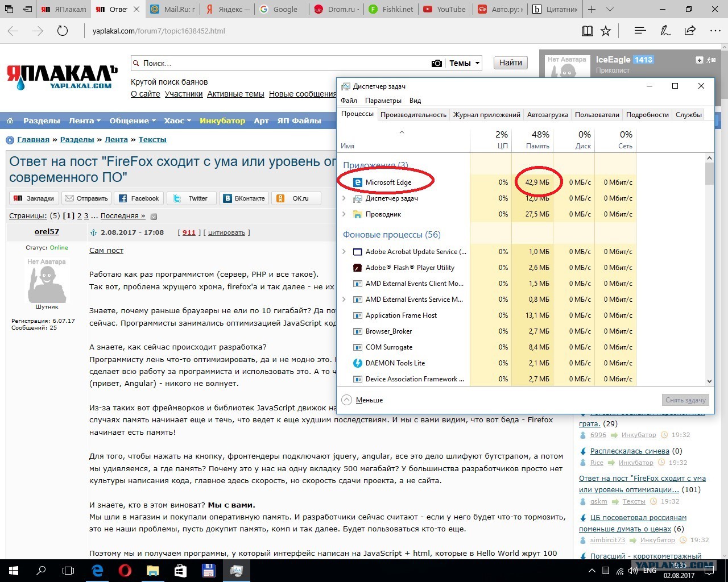Click цитировать link in post header

click(226, 232)
